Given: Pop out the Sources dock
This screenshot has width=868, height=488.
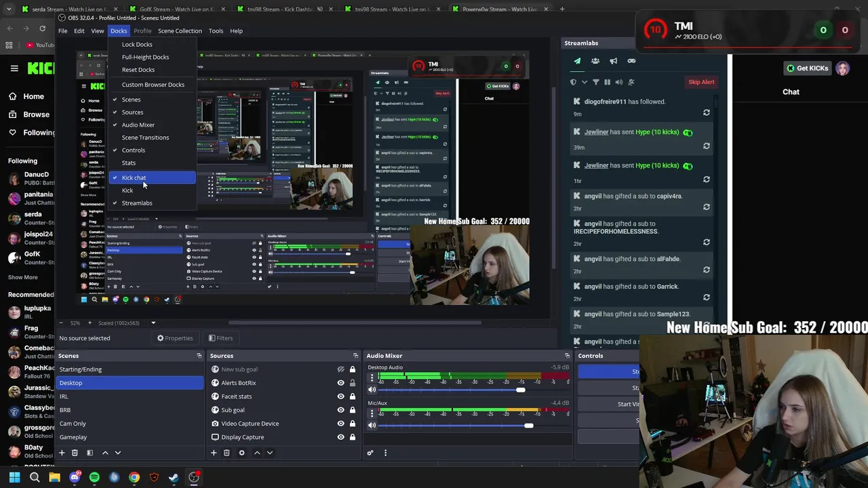Looking at the screenshot, I should (x=355, y=356).
